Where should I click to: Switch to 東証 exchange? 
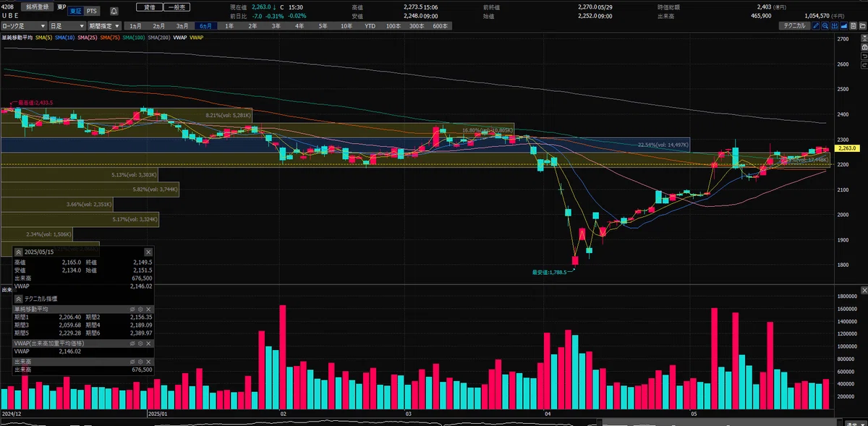tap(76, 11)
